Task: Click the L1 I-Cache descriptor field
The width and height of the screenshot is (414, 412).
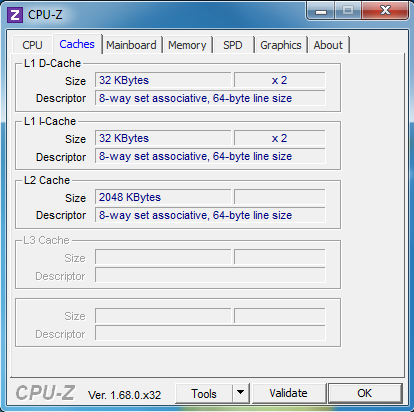Action: pos(210,156)
